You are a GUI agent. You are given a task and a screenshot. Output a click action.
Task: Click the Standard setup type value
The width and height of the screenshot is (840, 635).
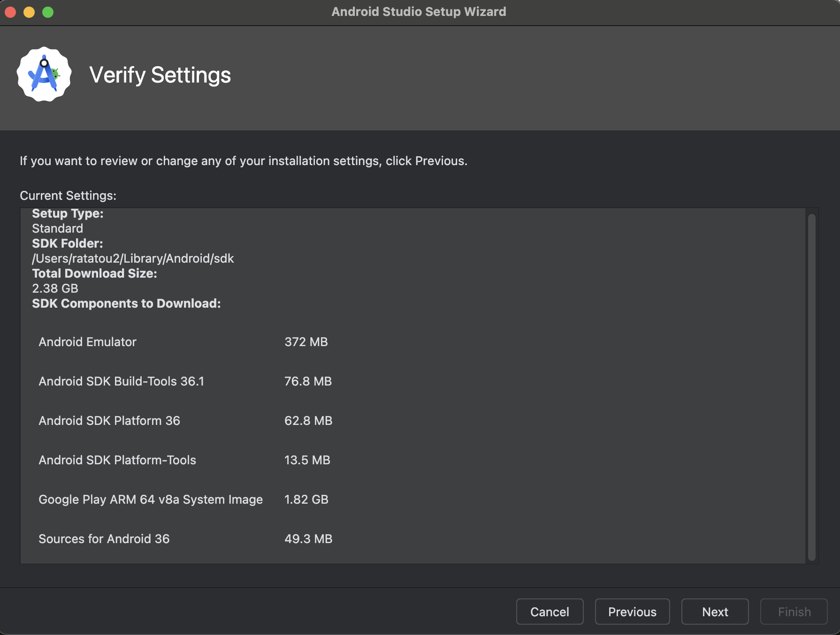click(57, 228)
